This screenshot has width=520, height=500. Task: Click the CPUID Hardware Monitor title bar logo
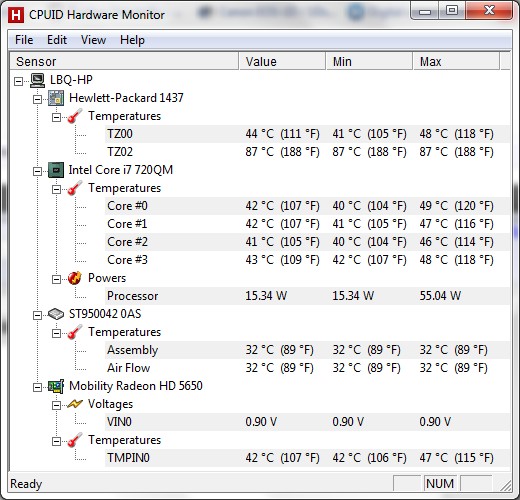pyautogui.click(x=16, y=15)
